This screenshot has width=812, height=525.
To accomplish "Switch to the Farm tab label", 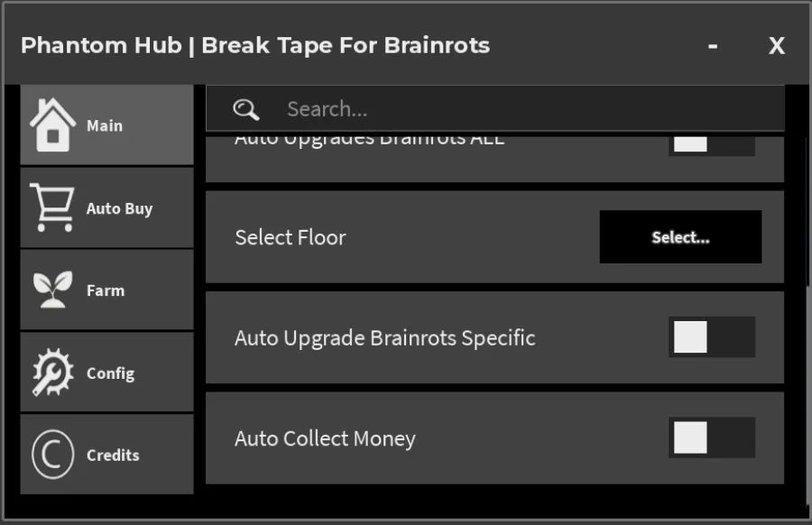I will tap(106, 290).
